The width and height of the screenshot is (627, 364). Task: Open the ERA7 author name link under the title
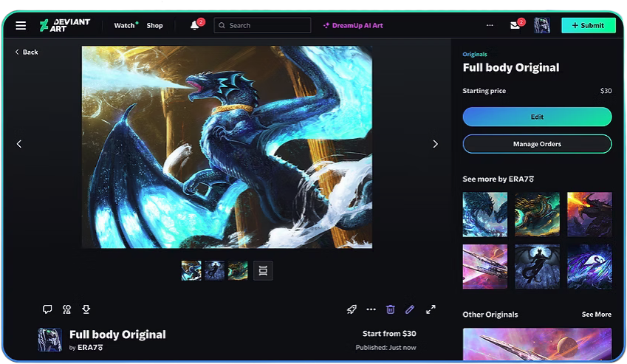pos(90,348)
